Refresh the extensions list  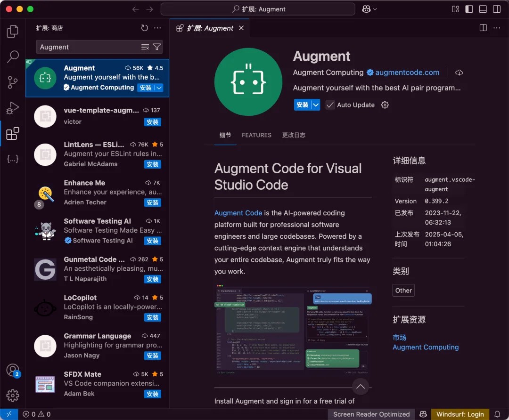click(145, 28)
